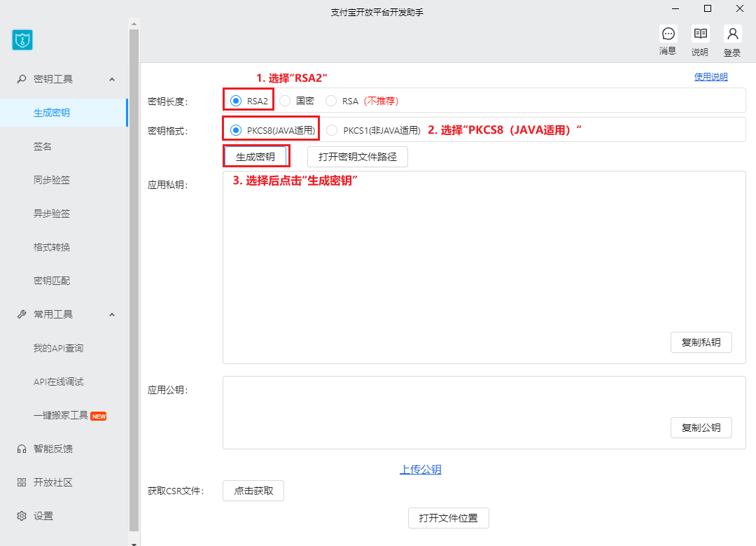Click the 应用公钥: label
Screen dimensions: 756x546
click(168, 390)
